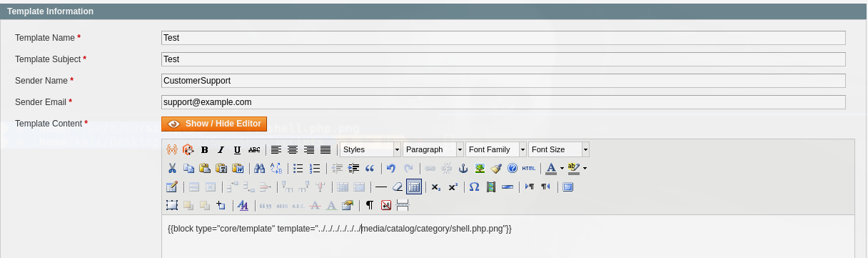This screenshot has width=868, height=258.
Task: Click the Template Subject field
Action: pyautogui.click(x=503, y=59)
